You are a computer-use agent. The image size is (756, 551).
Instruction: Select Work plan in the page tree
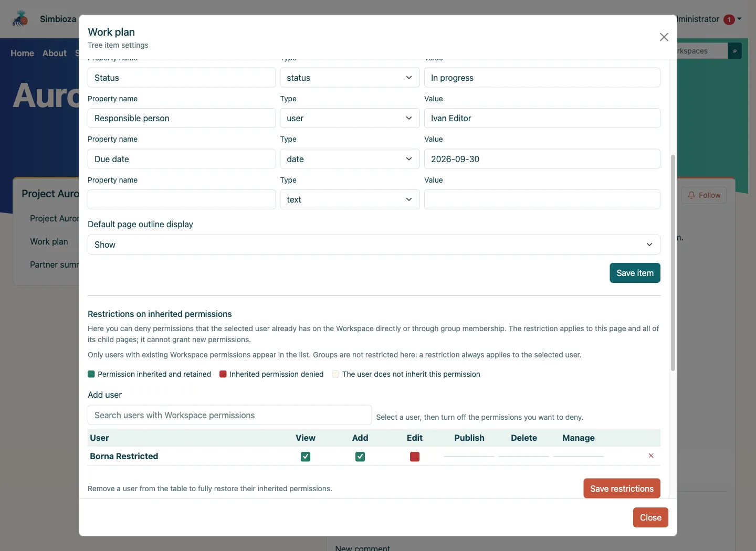(x=49, y=241)
